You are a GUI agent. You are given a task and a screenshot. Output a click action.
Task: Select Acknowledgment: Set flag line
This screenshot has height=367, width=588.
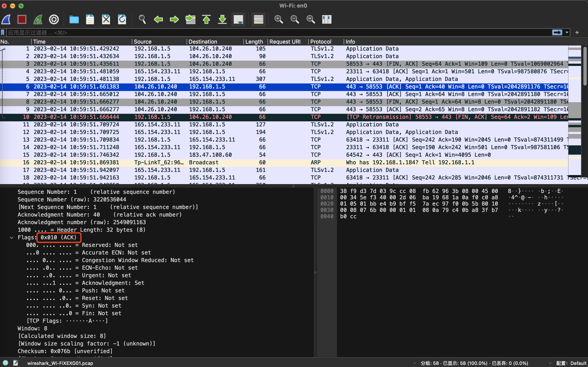pyautogui.click(x=85, y=283)
